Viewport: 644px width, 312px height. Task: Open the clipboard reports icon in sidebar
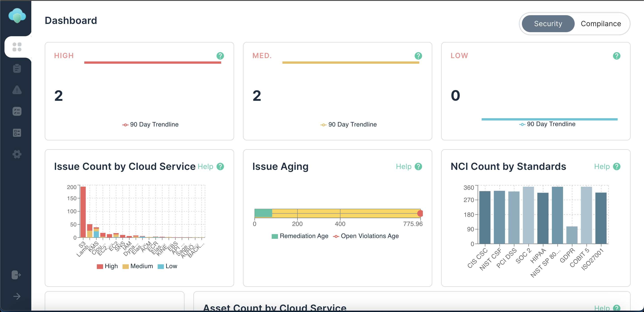tap(17, 68)
